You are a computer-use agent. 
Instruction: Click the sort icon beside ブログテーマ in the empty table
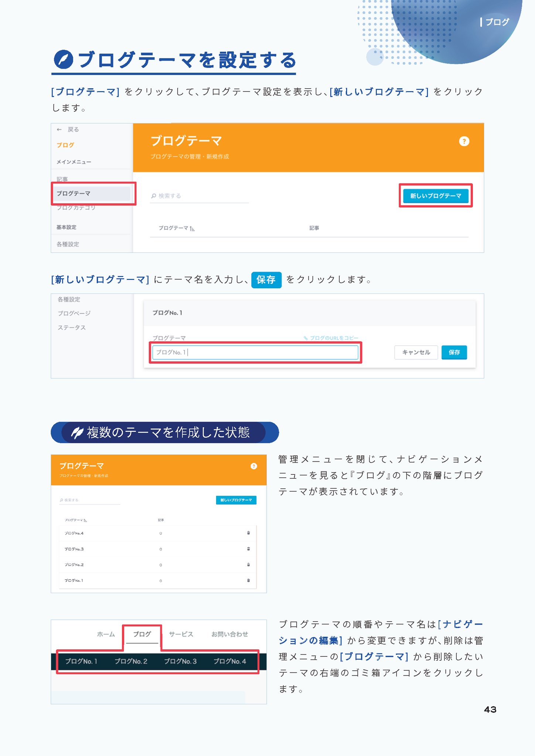192,228
